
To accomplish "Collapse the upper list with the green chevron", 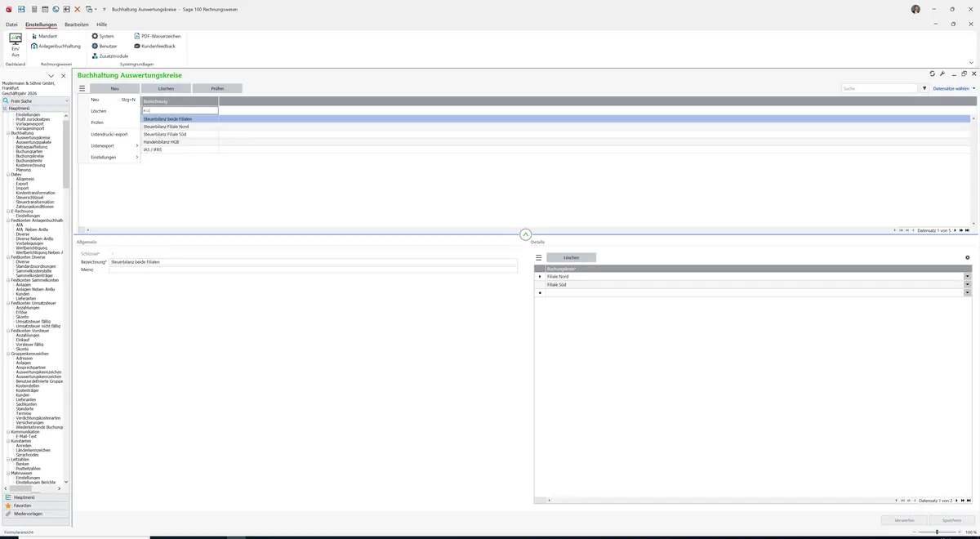I will (x=525, y=234).
